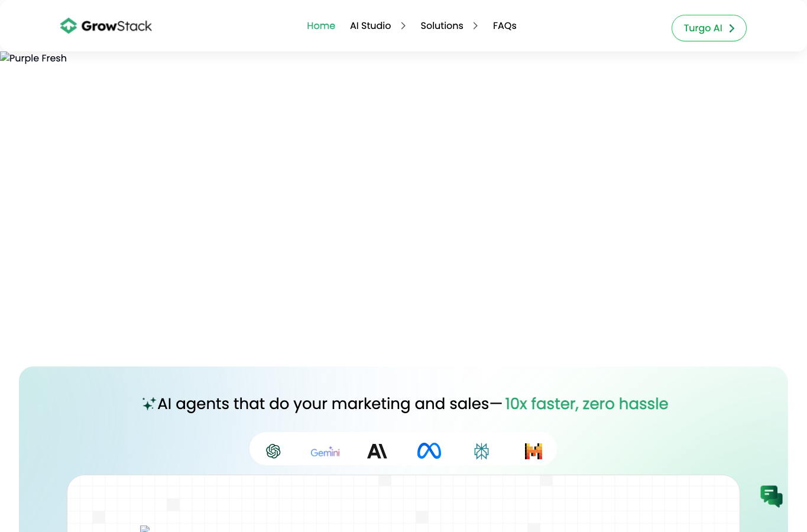
Task: Open the AI Studio menu
Action: 371,26
